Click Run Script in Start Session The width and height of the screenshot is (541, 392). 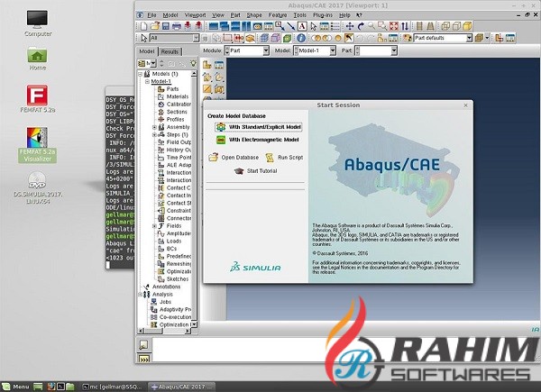coord(284,157)
